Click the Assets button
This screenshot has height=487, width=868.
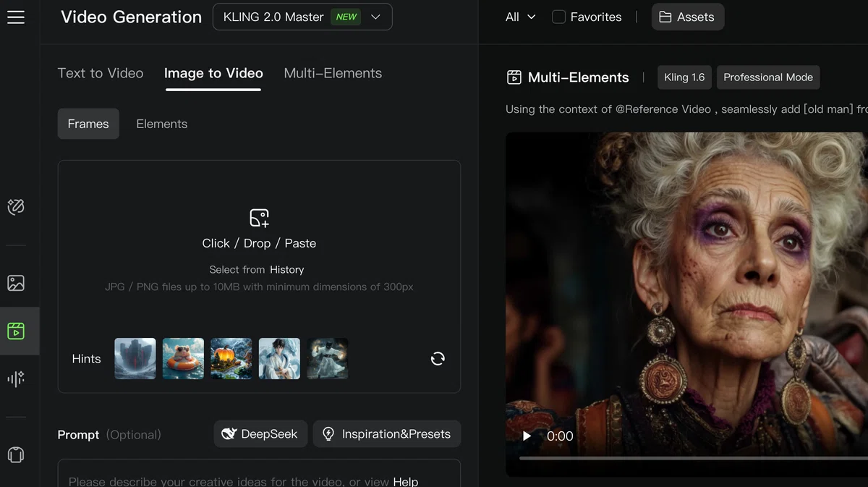click(x=687, y=17)
